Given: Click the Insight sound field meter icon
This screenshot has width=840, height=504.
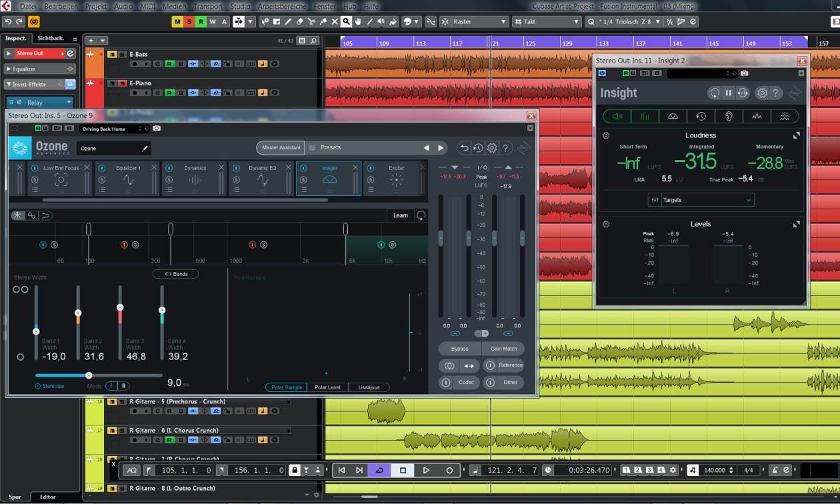Looking at the screenshot, I should tap(673, 116).
